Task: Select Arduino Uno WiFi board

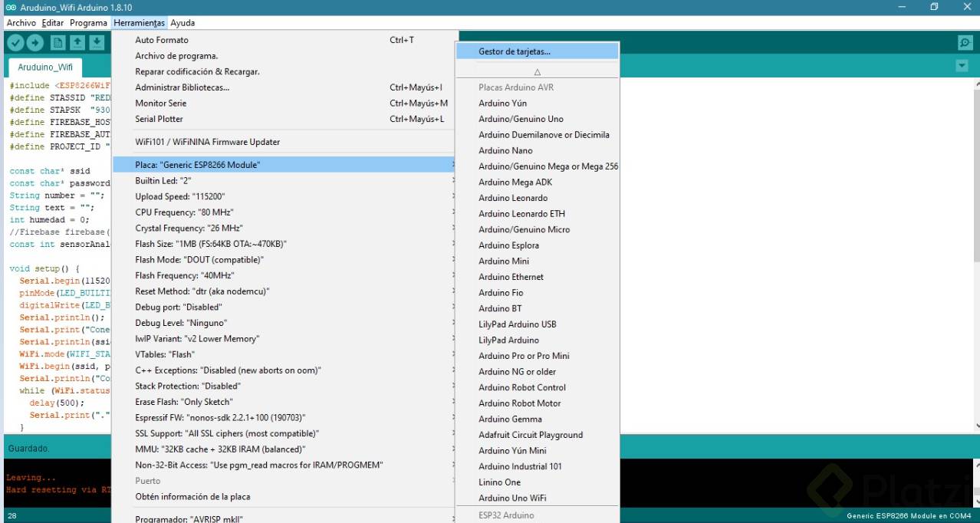Action: pos(537,498)
